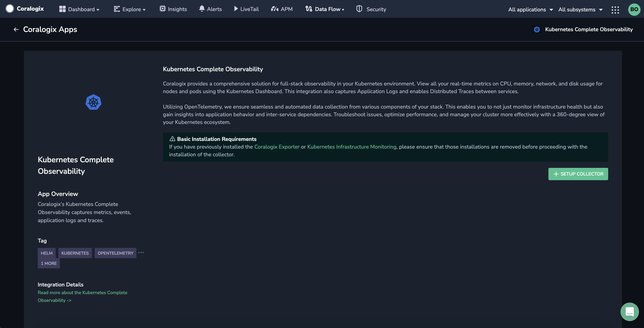The height and width of the screenshot is (328, 644).
Task: Click the SETUP COLLECTOR button
Action: 578,174
